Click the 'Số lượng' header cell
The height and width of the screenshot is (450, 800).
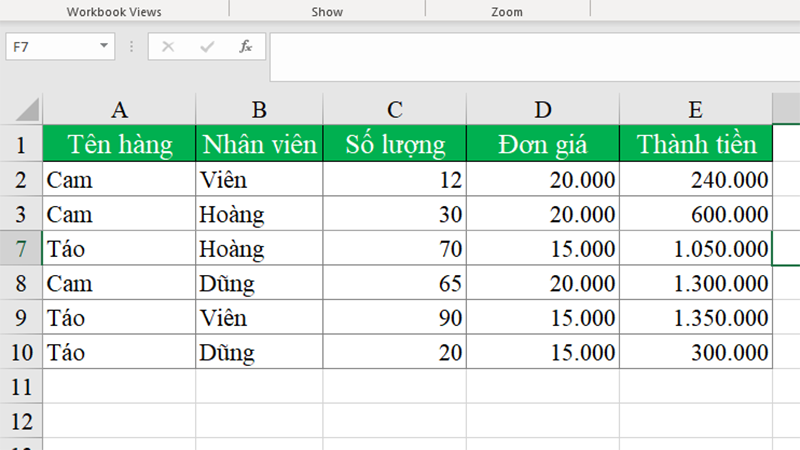(x=395, y=144)
